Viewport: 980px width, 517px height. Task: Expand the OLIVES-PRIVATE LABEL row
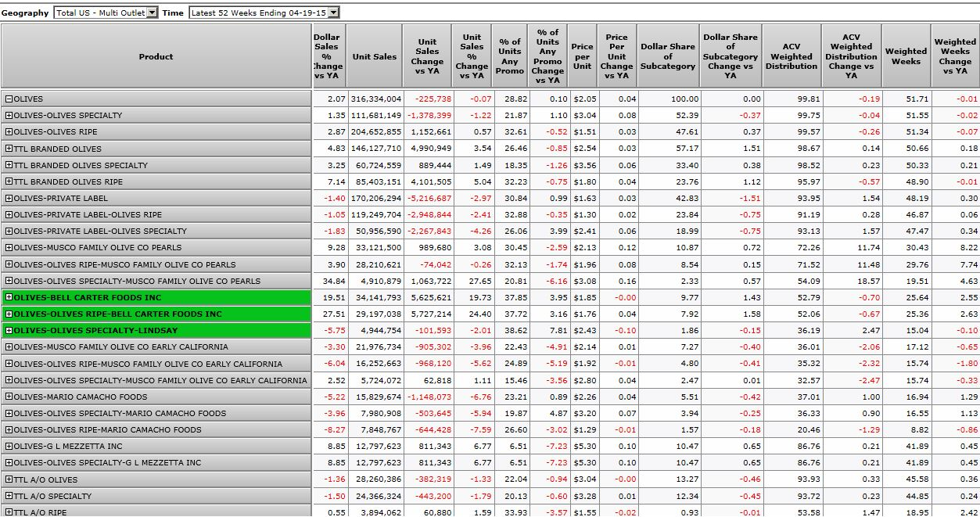pos(9,199)
